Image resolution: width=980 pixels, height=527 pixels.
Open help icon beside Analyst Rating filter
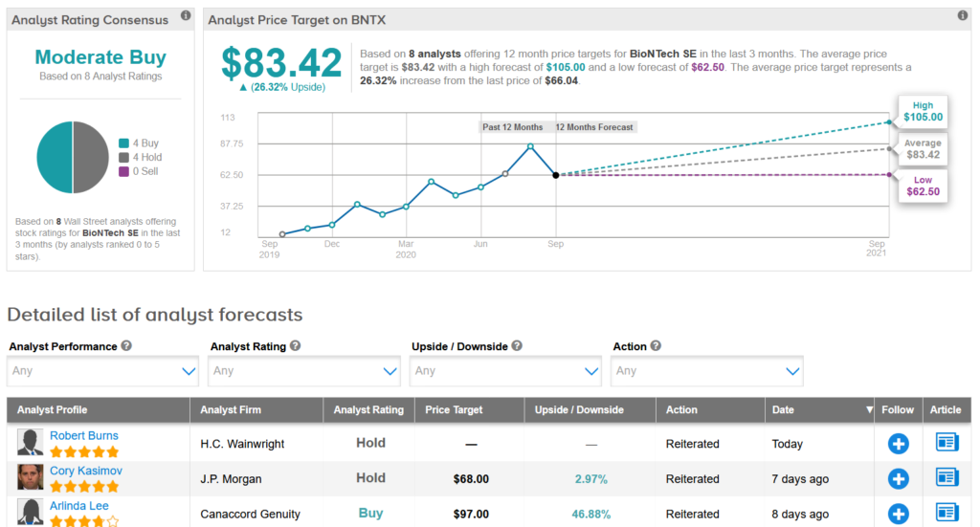(295, 345)
